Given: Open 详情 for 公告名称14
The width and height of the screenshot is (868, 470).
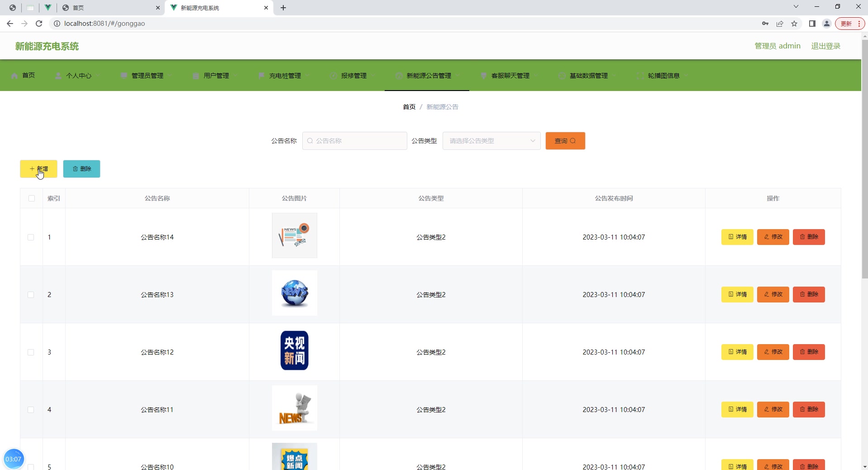Looking at the screenshot, I should pyautogui.click(x=737, y=237).
